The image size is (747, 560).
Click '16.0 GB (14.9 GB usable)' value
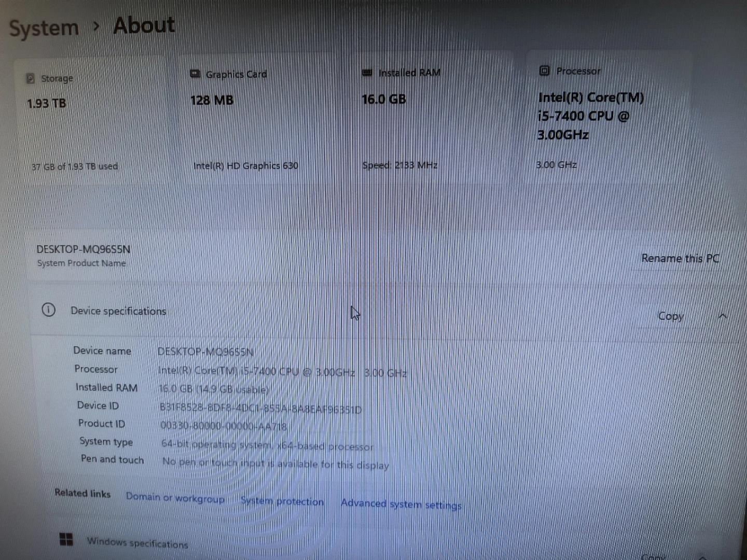click(x=214, y=389)
